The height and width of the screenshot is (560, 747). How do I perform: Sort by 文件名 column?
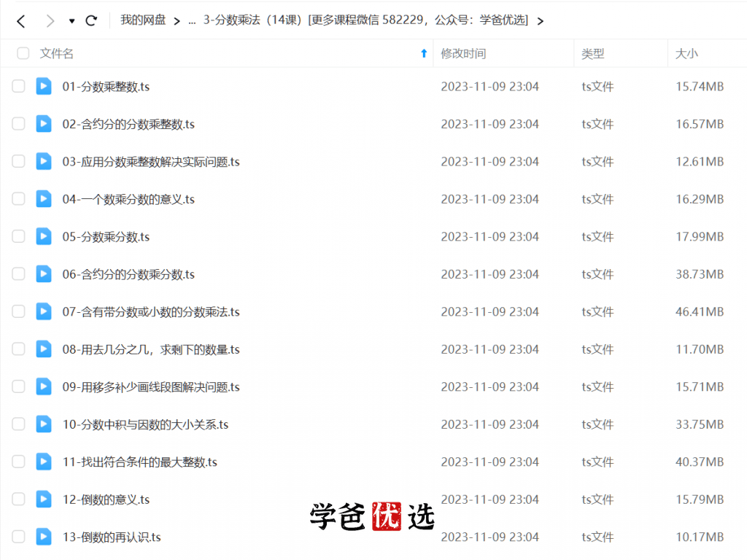pos(57,53)
